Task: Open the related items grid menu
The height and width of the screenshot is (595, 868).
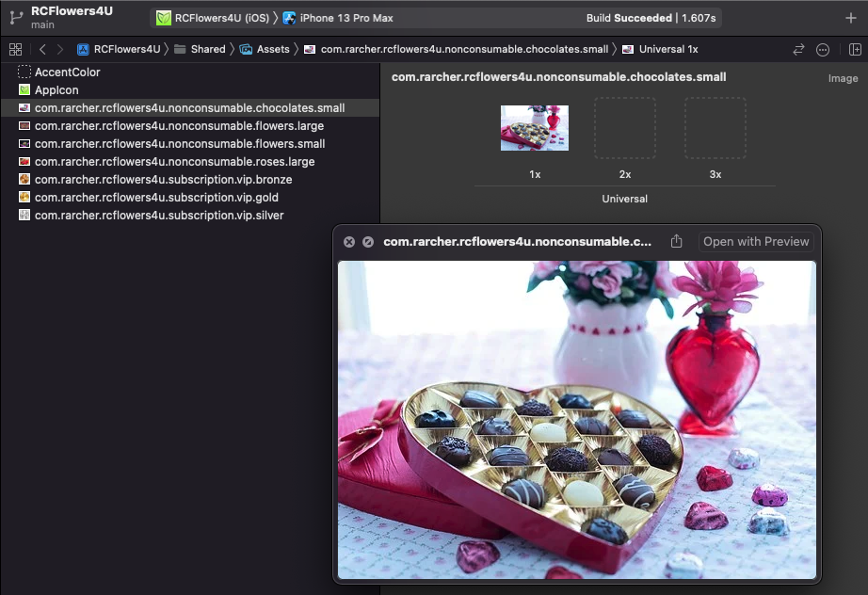Action: [x=15, y=49]
